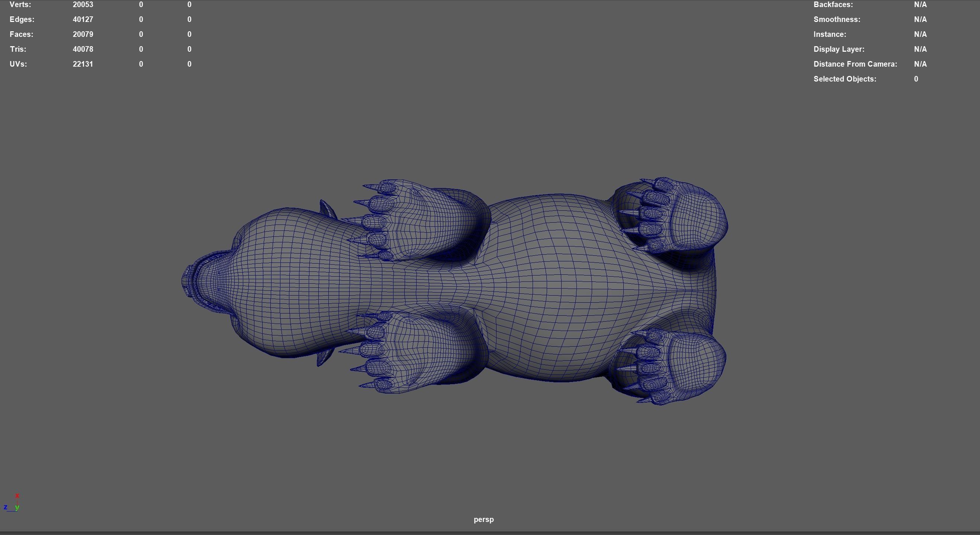Select the blue Z axis on the gizmo
Viewport: 980px width, 535px height.
point(6,508)
